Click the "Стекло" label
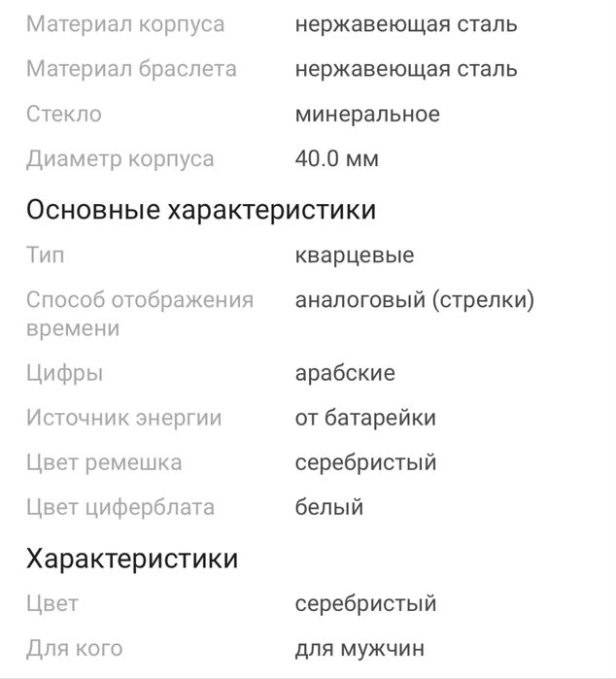 64,114
